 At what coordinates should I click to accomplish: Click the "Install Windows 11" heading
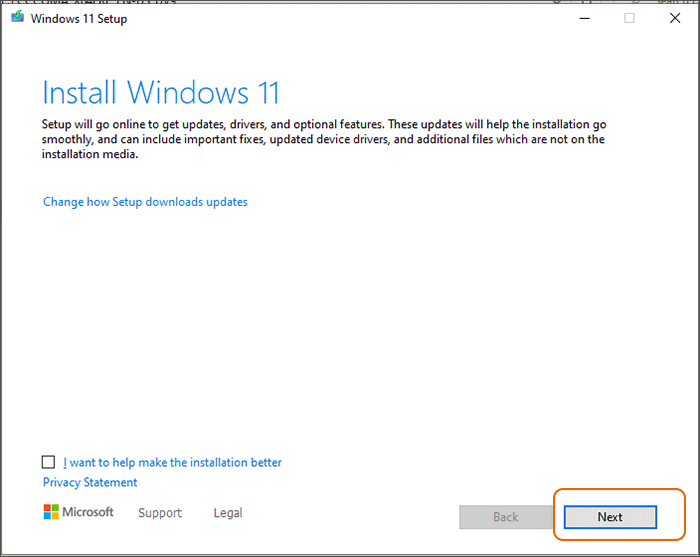[161, 92]
